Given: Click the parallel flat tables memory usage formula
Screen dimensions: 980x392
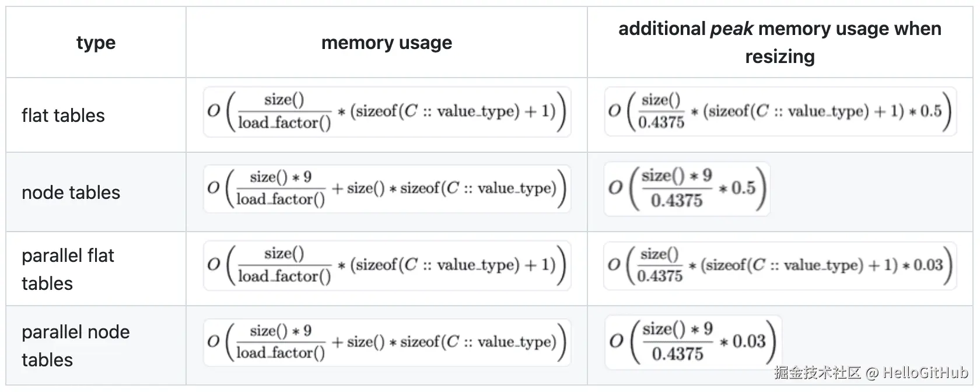Looking at the screenshot, I should pyautogui.click(x=387, y=265).
